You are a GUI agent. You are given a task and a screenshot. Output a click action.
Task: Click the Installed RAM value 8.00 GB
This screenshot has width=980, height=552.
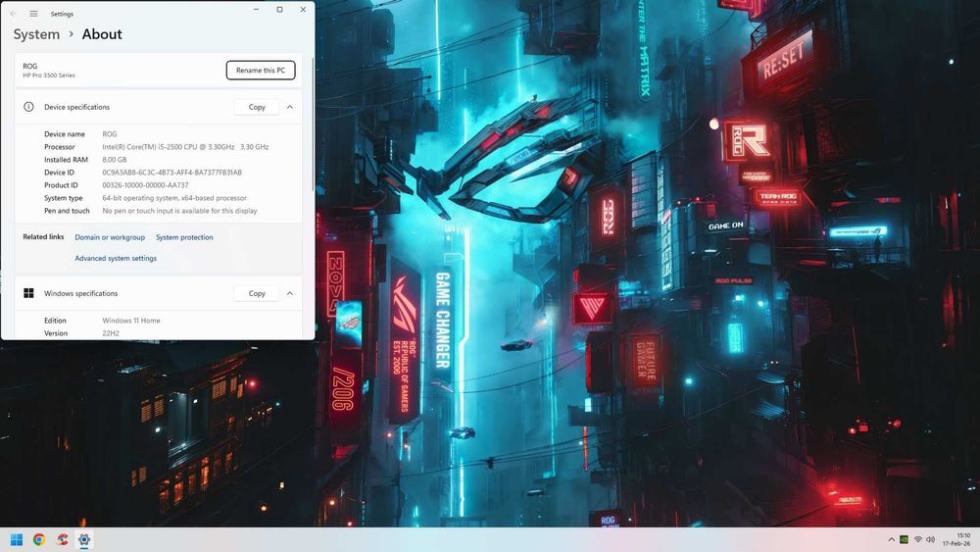point(115,160)
